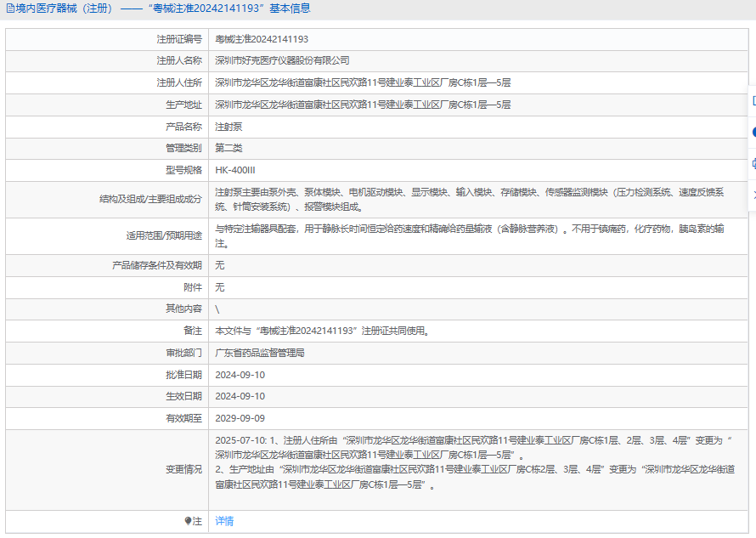Click the 产品名称 value 注射泵

coord(228,127)
